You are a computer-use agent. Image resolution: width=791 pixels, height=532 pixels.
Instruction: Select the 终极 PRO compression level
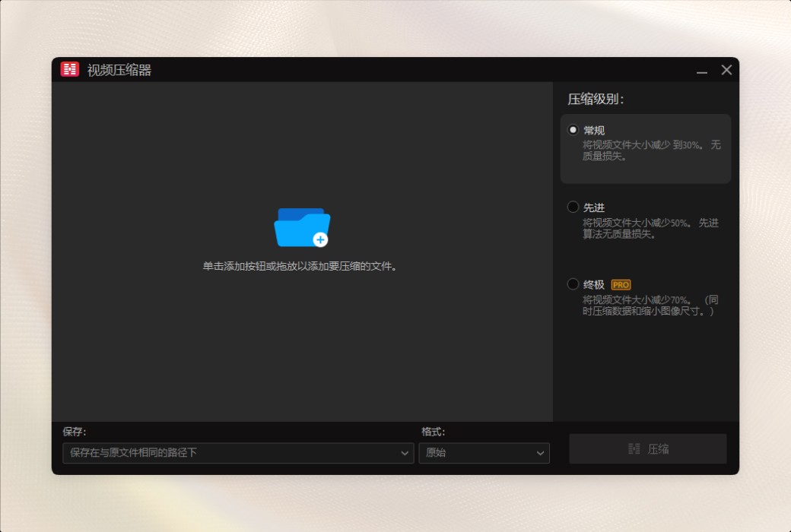pyautogui.click(x=573, y=283)
